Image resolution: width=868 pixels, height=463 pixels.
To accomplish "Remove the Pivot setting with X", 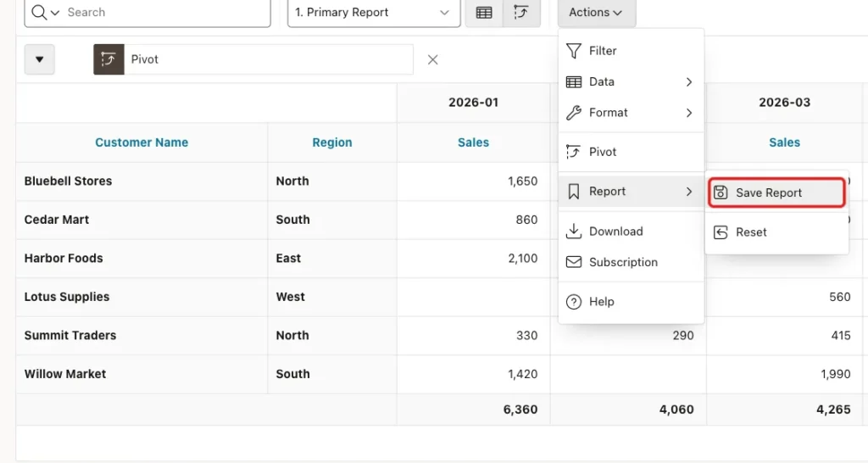I will (433, 59).
